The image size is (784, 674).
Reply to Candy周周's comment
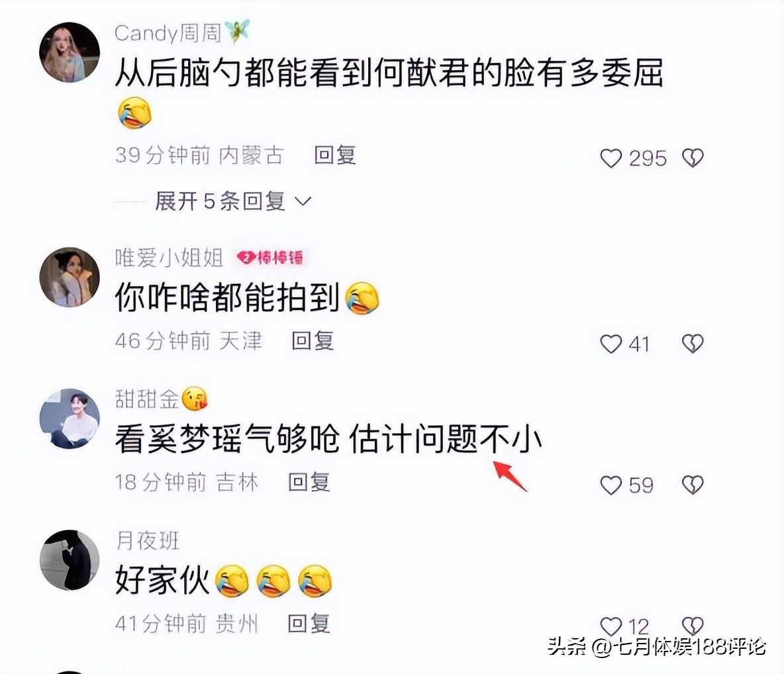pyautogui.click(x=335, y=155)
